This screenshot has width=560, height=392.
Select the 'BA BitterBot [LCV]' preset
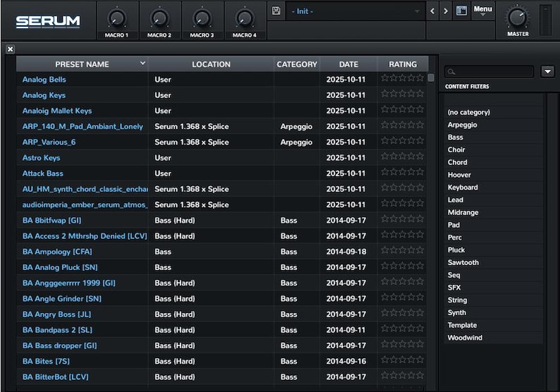(x=55, y=377)
